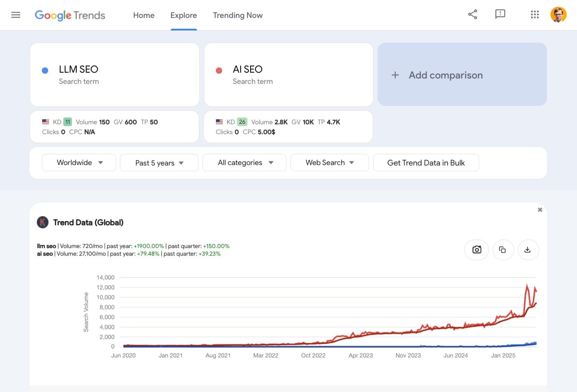Click the llm seo +150.00% past quarter
Image resolution: width=577 pixels, height=392 pixels.
coord(216,246)
